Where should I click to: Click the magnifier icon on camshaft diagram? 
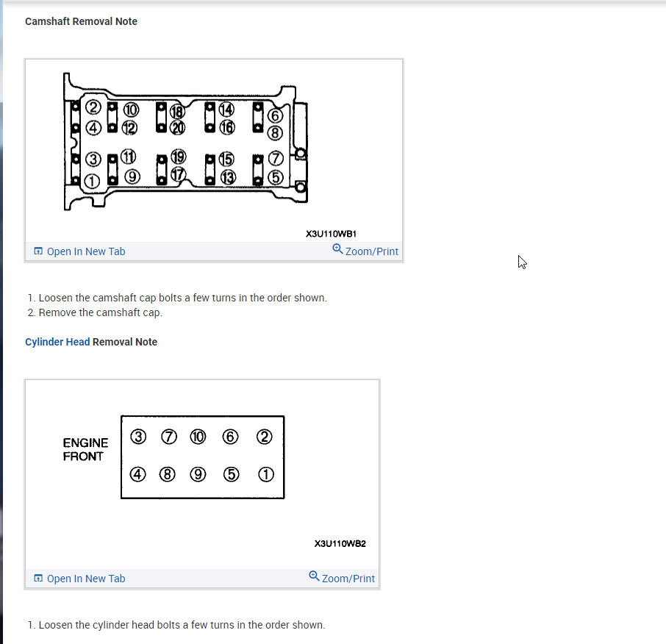coord(337,249)
